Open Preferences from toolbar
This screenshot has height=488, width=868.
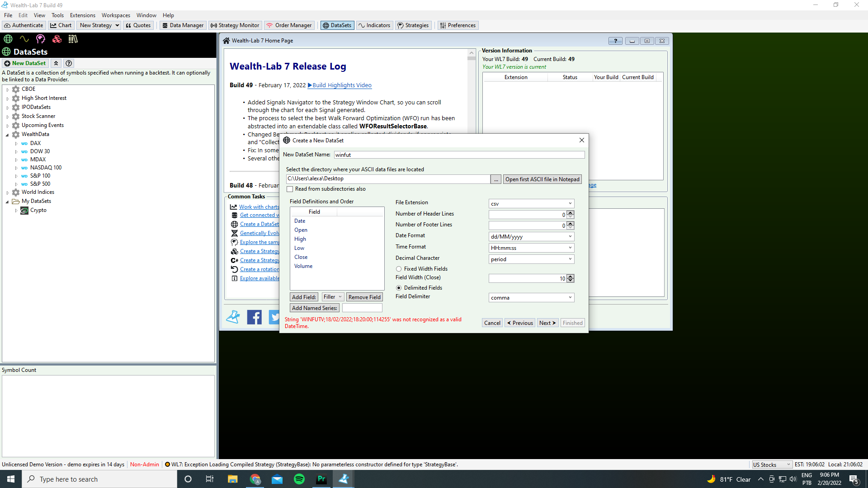[458, 25]
